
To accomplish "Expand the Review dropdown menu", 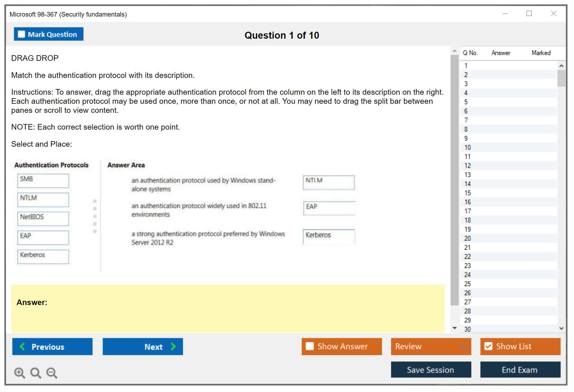I will (463, 346).
